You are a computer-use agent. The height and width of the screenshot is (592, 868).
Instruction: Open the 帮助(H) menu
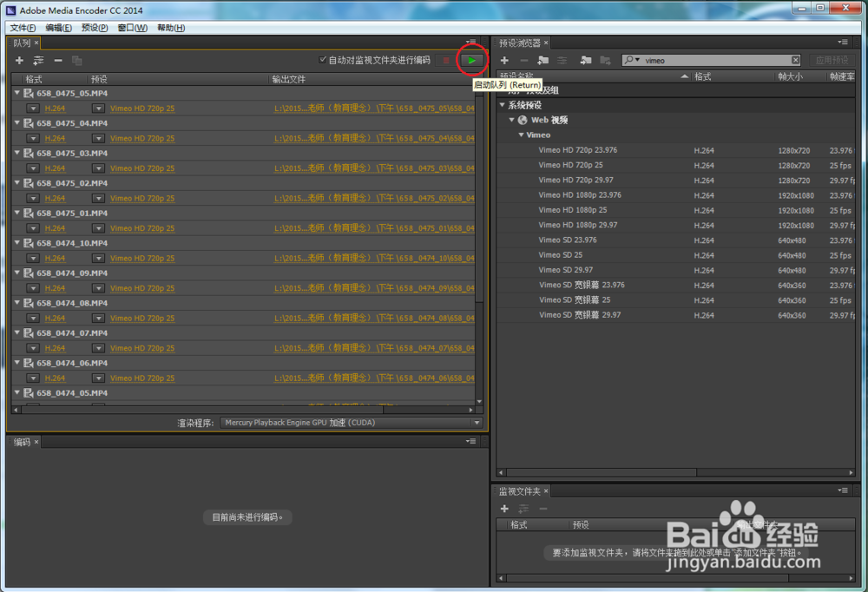click(x=171, y=28)
